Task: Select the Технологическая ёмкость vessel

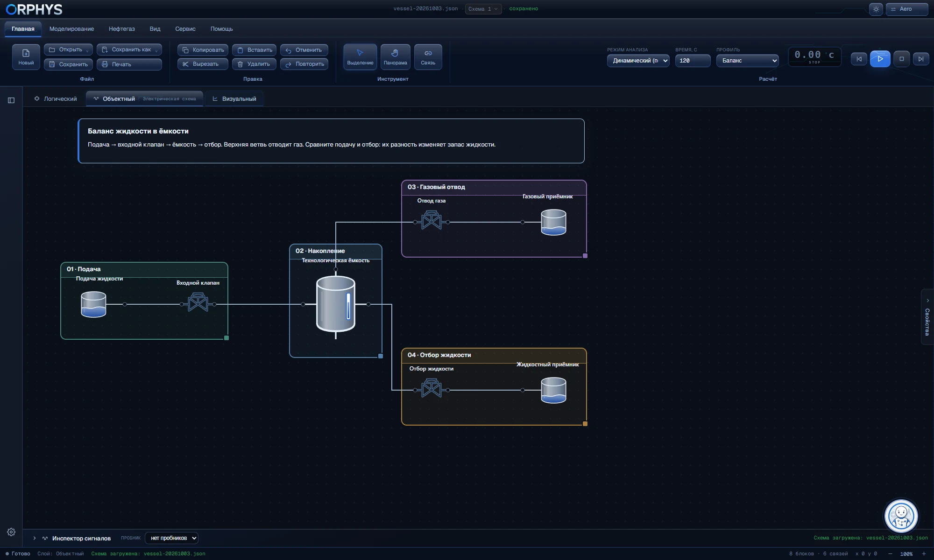Action: (336, 304)
